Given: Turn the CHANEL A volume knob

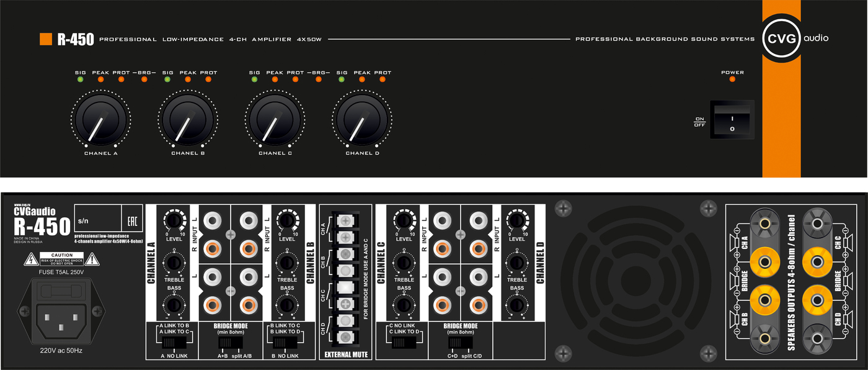Looking at the screenshot, I should tap(100, 118).
